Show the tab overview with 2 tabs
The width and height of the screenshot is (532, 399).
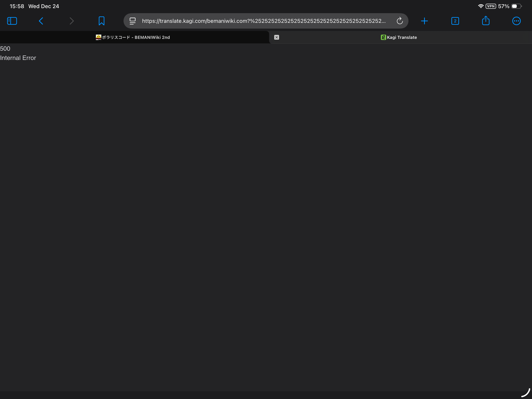point(455,21)
